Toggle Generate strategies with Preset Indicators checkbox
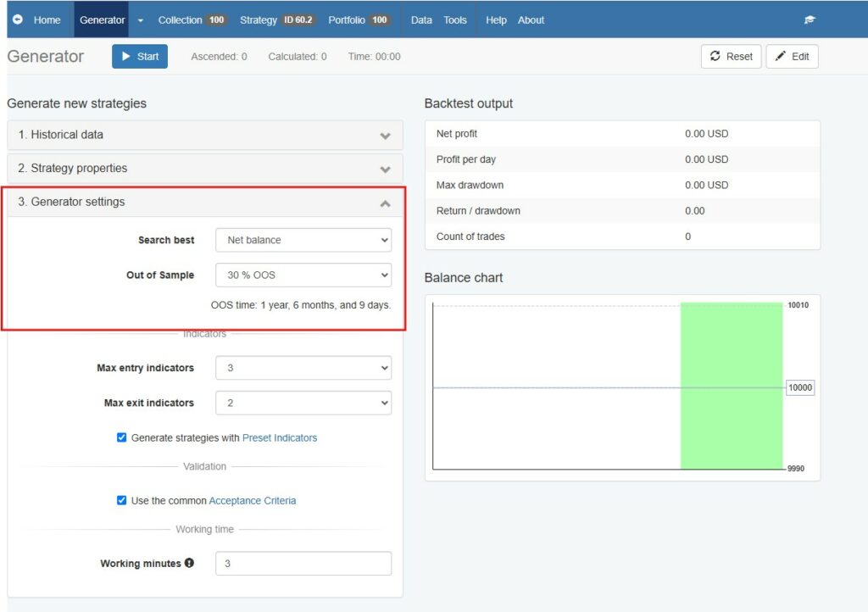868x612 pixels. [x=122, y=437]
